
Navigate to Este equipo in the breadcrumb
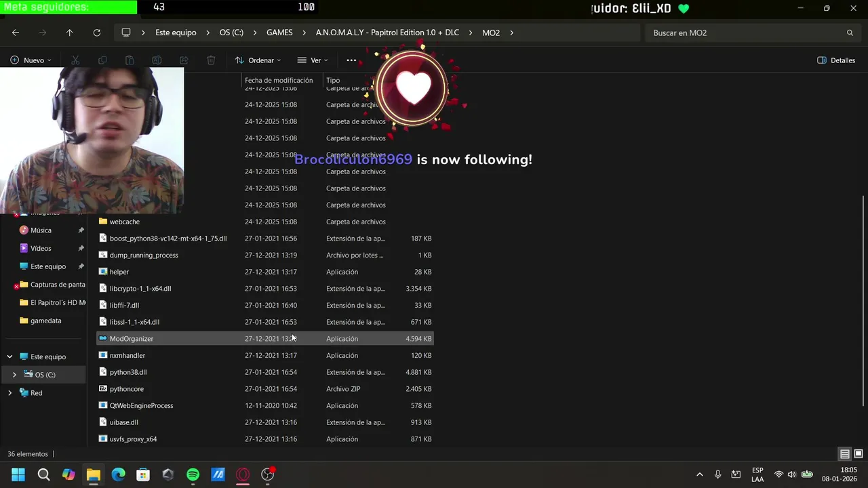pos(176,33)
